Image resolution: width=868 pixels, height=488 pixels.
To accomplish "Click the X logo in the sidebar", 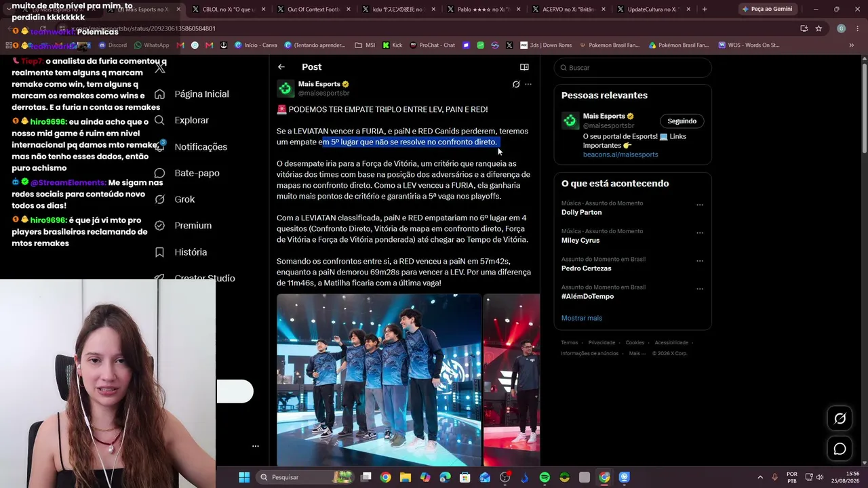I will [x=160, y=68].
